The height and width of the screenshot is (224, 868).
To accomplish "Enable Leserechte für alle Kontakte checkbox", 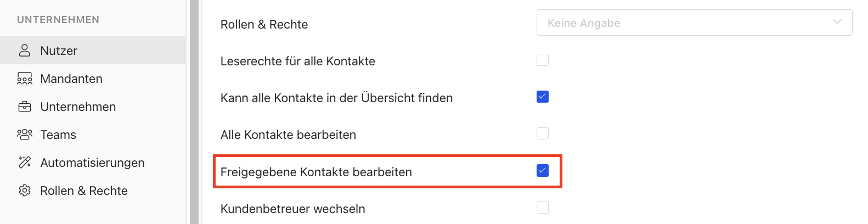I will click(543, 60).
